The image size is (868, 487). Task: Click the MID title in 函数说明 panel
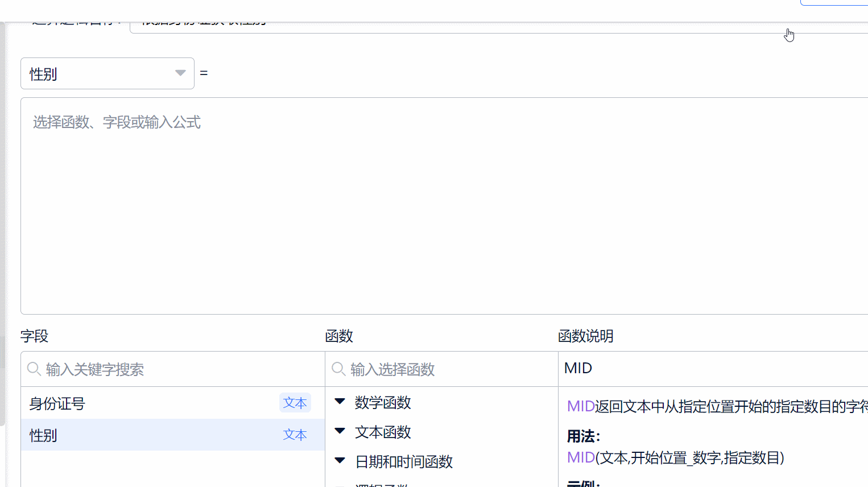pyautogui.click(x=578, y=368)
